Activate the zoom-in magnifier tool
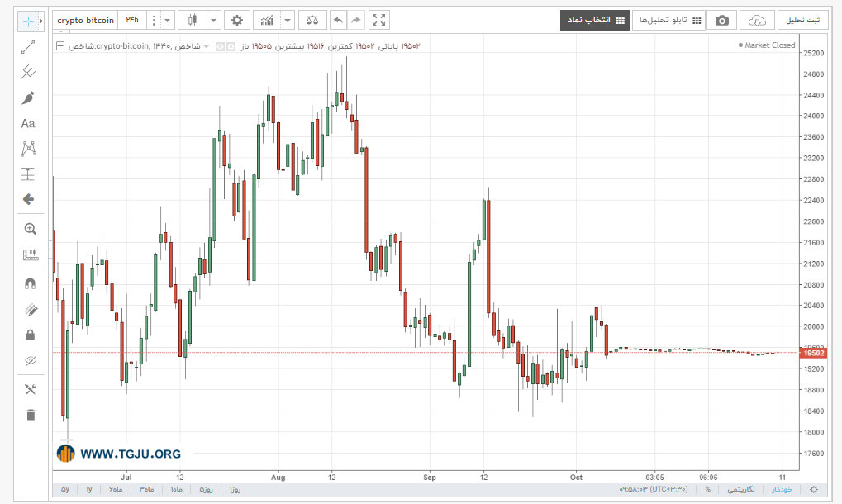842x504 pixels. click(x=31, y=229)
